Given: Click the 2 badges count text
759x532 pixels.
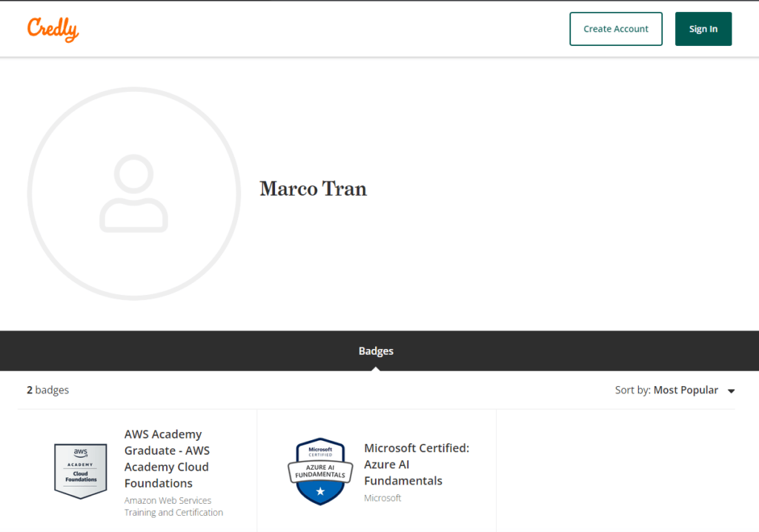Looking at the screenshot, I should point(47,390).
